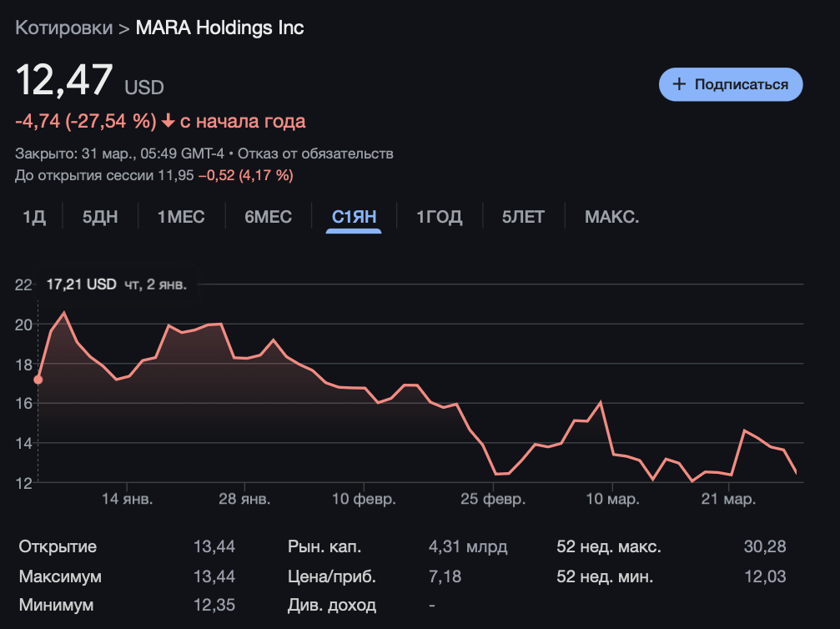Click the 17,21 USD chart tooltip

(x=116, y=284)
